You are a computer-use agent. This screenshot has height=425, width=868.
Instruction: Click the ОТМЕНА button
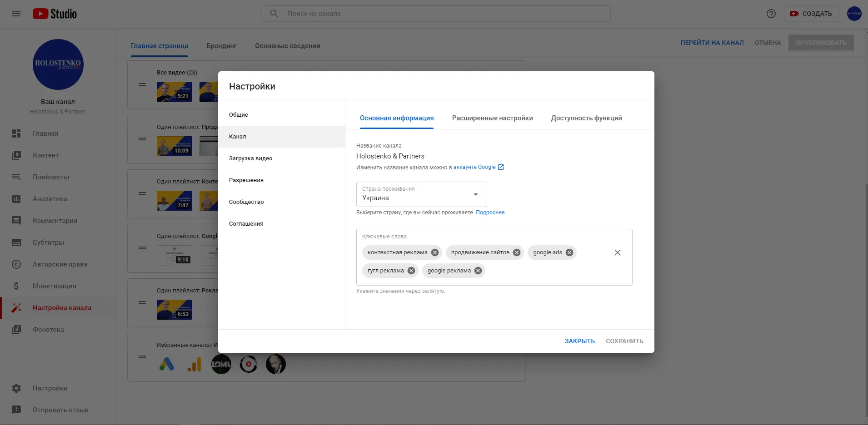[x=768, y=43]
